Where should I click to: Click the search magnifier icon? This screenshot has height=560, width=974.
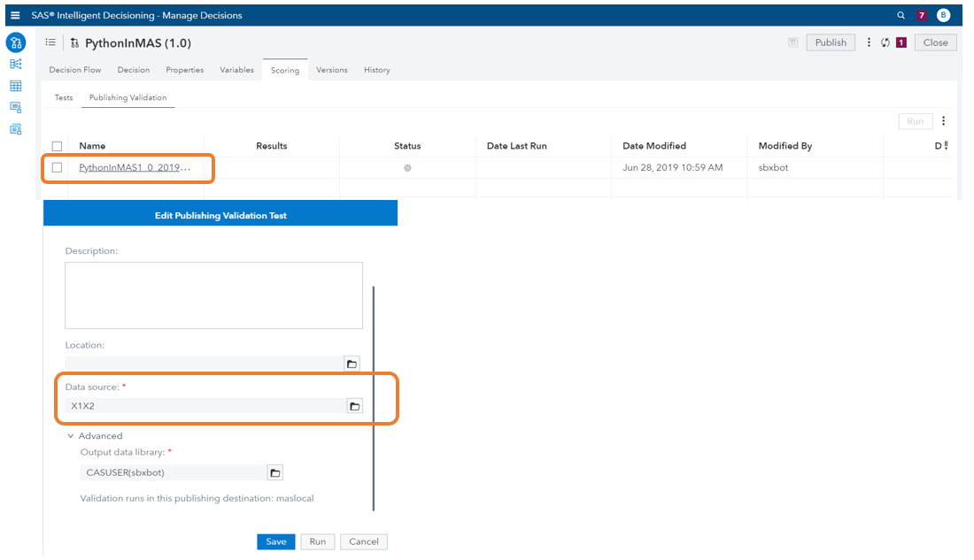pos(901,15)
